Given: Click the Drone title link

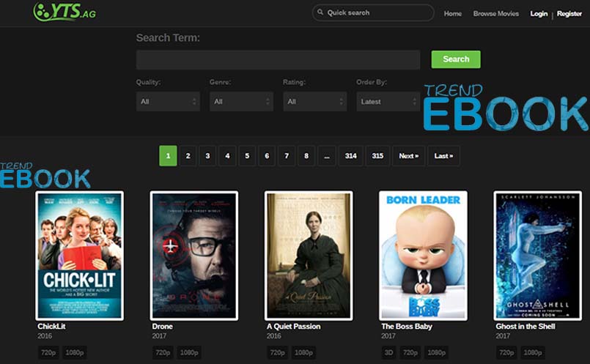Looking at the screenshot, I should tap(163, 327).
